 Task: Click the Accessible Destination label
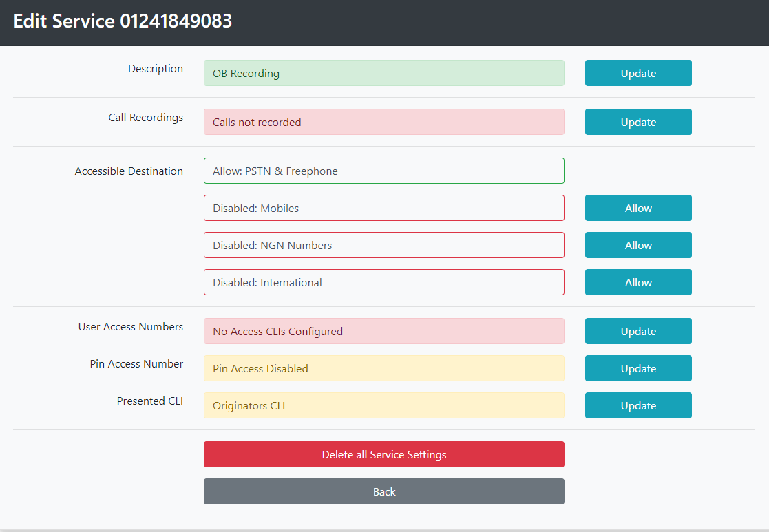[129, 171]
